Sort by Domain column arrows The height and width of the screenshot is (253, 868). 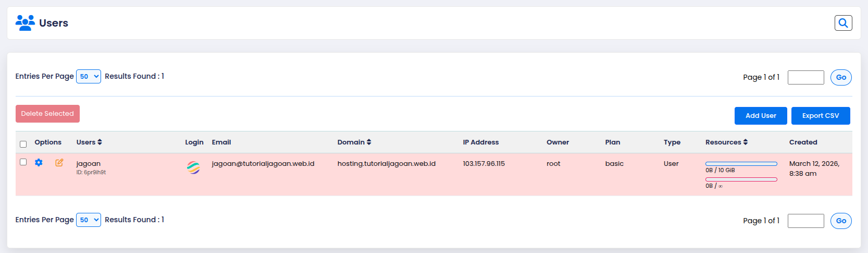(x=369, y=142)
